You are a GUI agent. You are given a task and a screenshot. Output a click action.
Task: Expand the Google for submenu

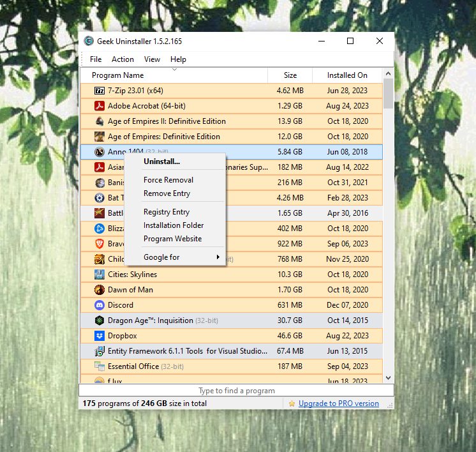coord(175,257)
